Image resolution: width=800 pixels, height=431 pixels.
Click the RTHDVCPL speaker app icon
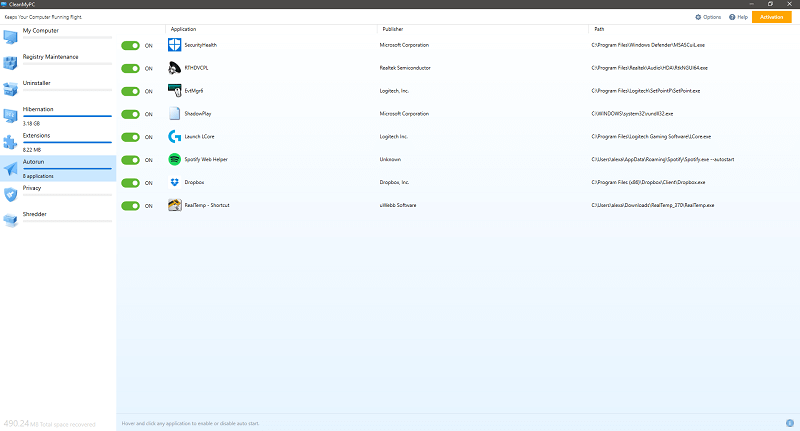174,68
